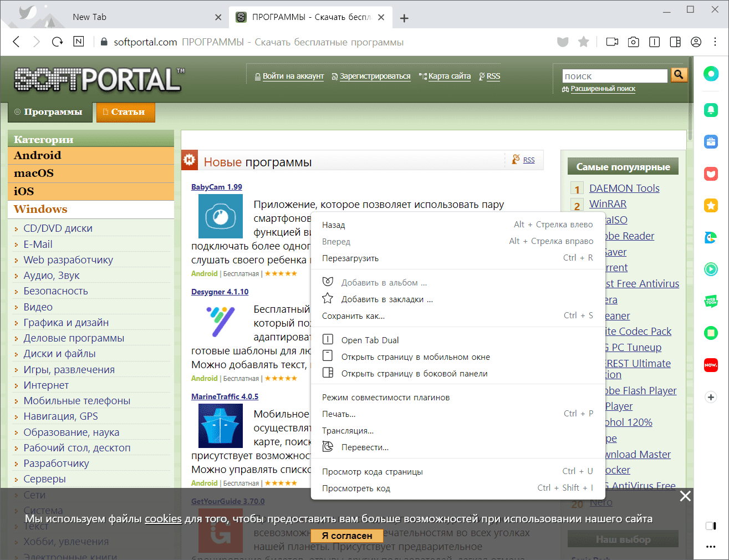
Task: Close the ПРОГРАММЫ browser tab
Action: [381, 17]
